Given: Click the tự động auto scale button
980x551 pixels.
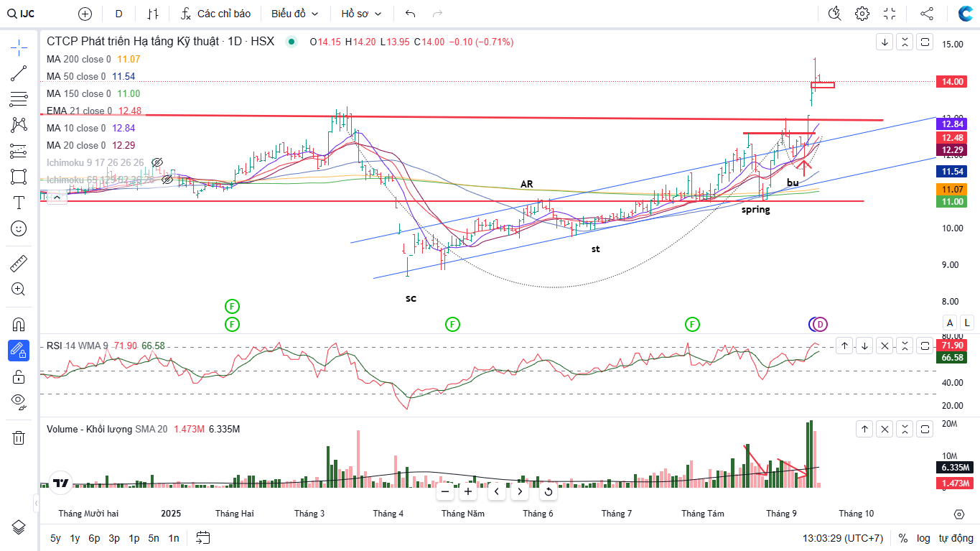Looking at the screenshot, I should (956, 538).
